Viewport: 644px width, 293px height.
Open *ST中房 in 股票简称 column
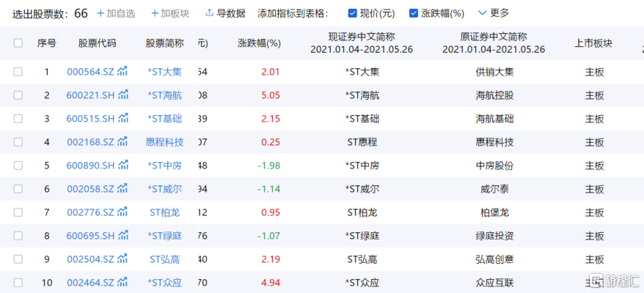(x=165, y=166)
